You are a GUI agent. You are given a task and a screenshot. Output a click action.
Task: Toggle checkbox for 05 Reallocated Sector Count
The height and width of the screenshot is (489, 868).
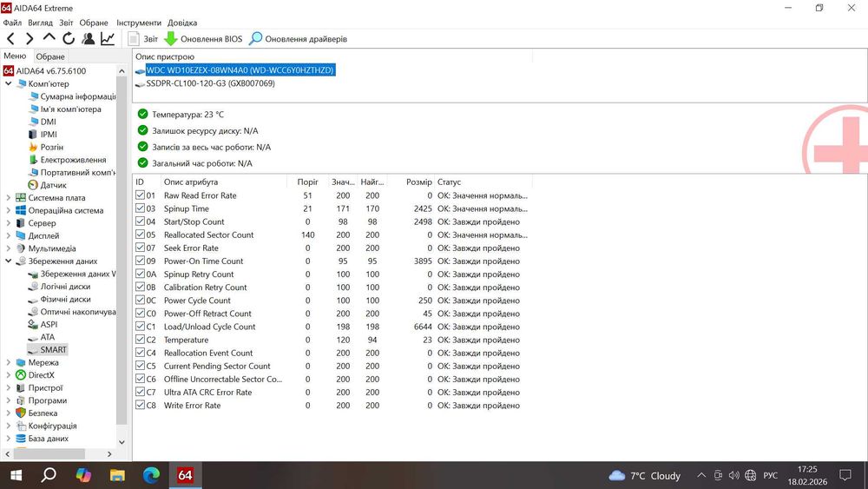tap(140, 235)
